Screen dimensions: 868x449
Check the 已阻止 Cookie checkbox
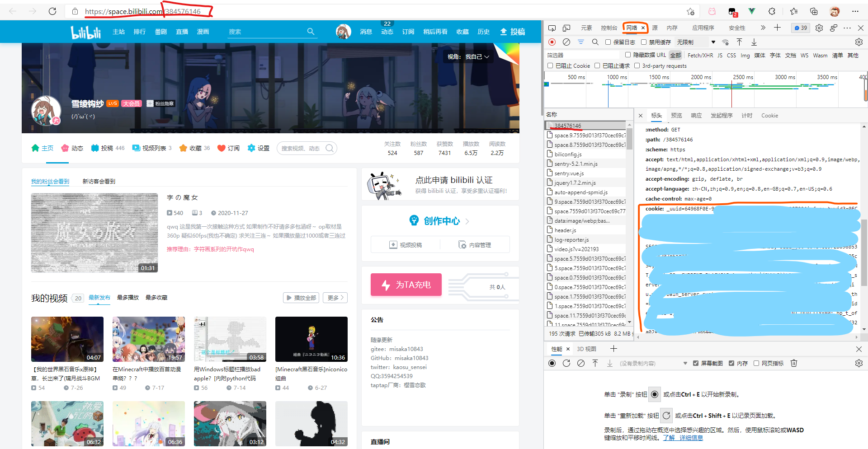pos(550,65)
